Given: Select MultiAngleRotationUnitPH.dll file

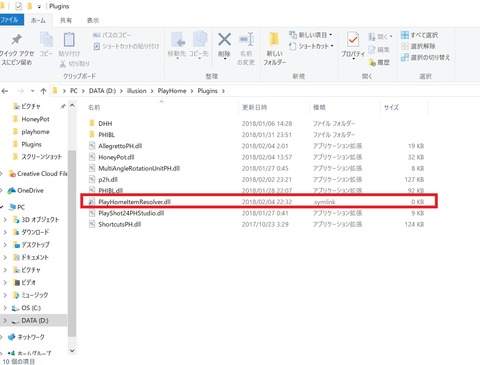Looking at the screenshot, I should click(257, 168).
